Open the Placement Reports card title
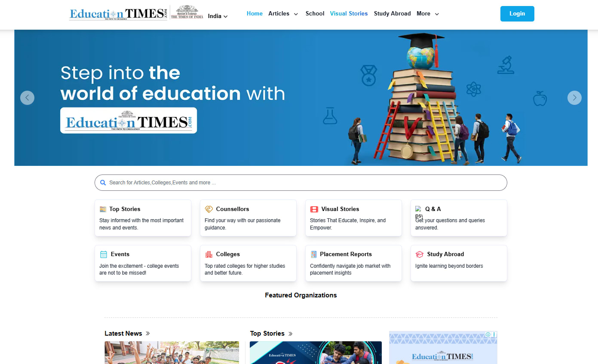This screenshot has height=364, width=598. (346, 254)
